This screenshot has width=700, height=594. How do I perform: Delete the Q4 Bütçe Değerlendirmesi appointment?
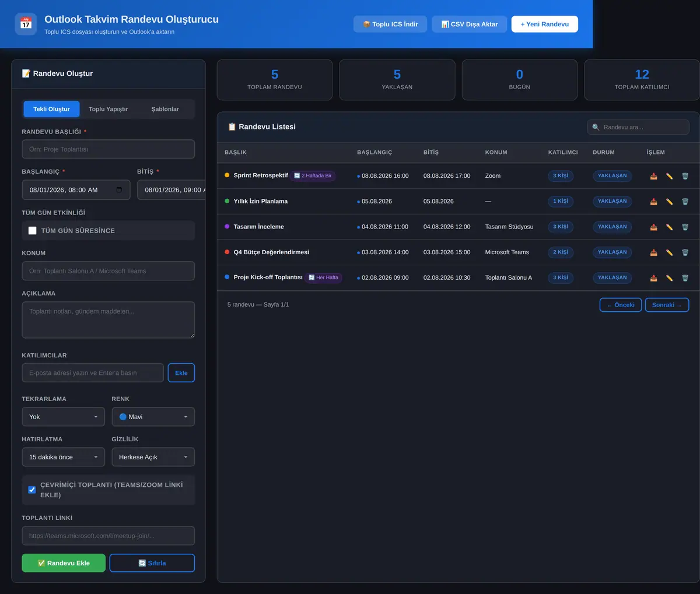pyautogui.click(x=685, y=252)
